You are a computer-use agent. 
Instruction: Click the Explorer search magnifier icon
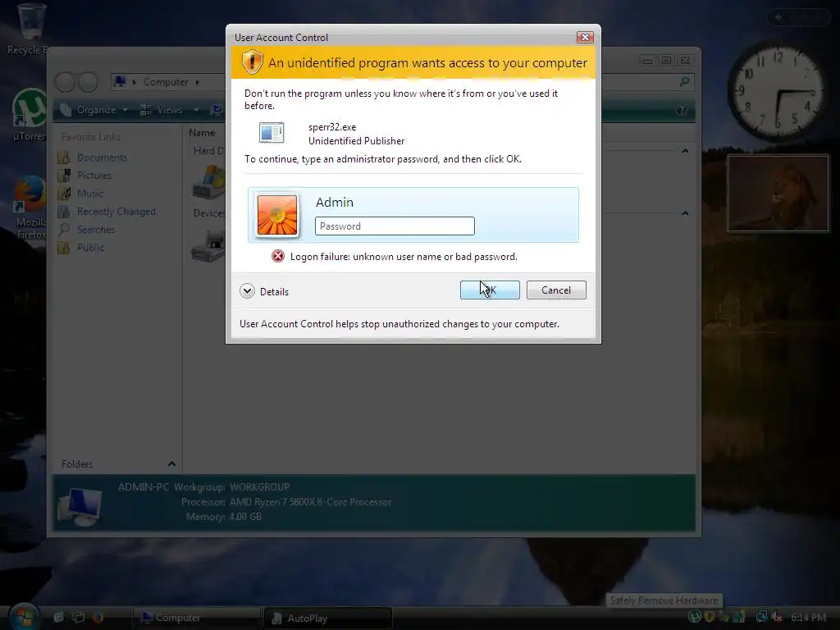point(684,81)
